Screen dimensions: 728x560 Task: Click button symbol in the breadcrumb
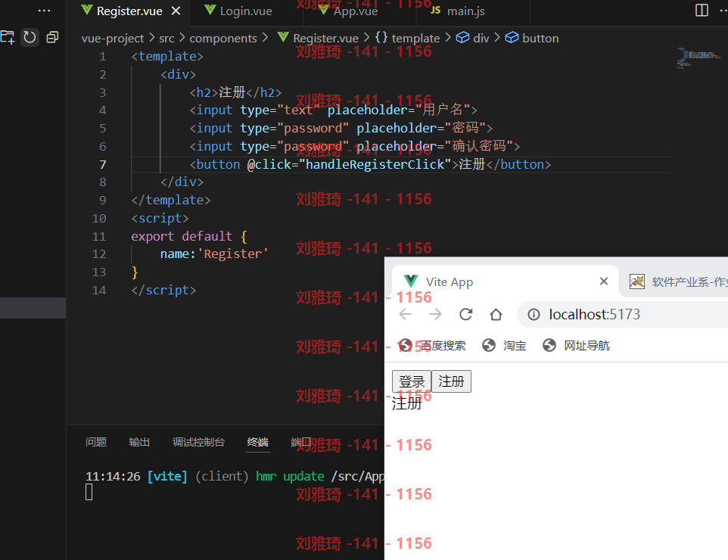click(x=540, y=38)
